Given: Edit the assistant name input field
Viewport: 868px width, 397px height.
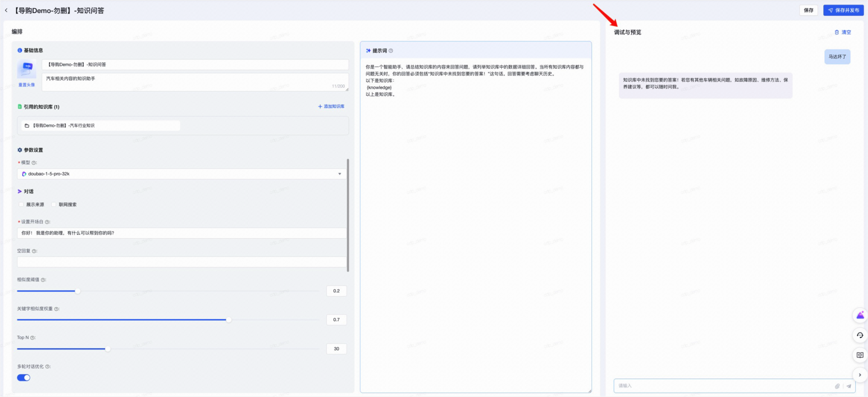Looking at the screenshot, I should (195, 64).
